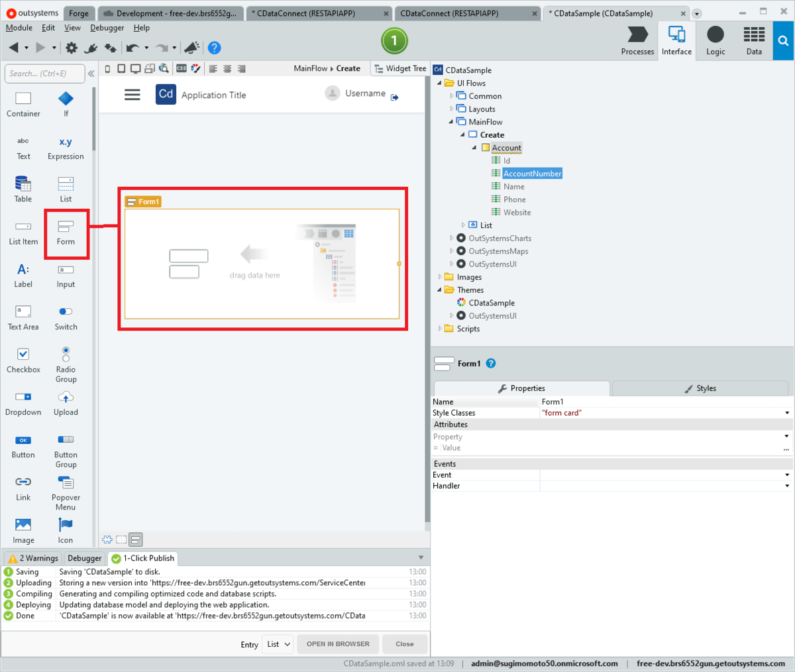795x672 pixels.
Task: Switch preview to tablet device icon
Action: [x=121, y=68]
